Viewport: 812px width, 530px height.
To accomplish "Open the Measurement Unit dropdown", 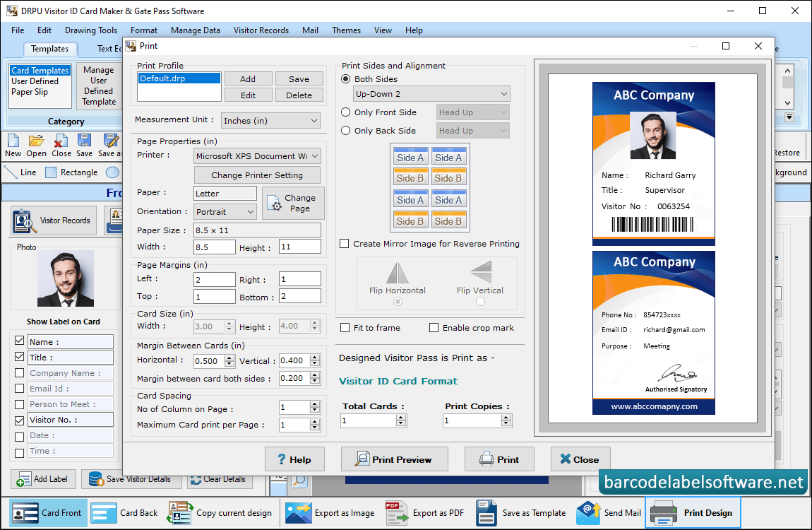I will pyautogui.click(x=270, y=121).
